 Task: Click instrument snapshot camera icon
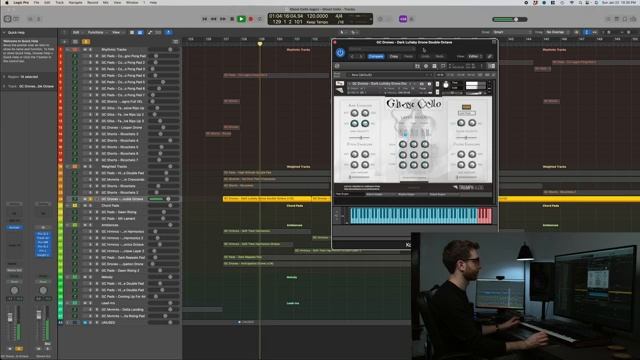[421, 84]
